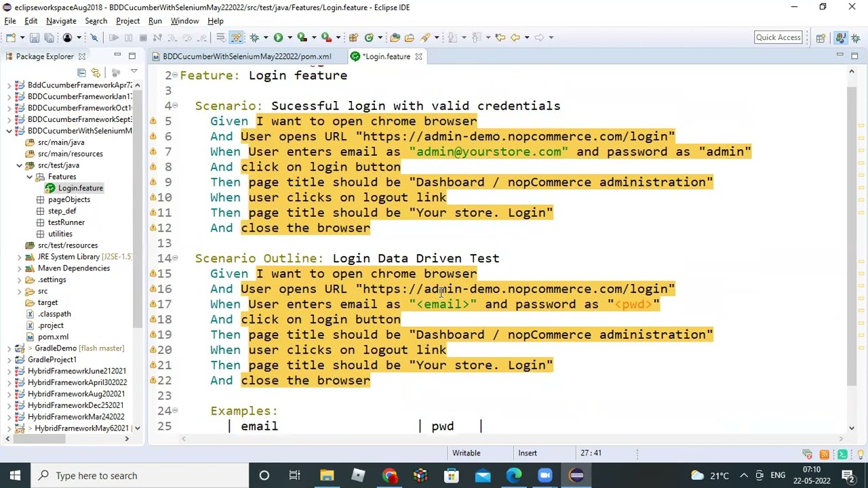Toggle Mark Occurrences highlighted toolbar icon
This screenshot has width=868, height=488.
coord(236,37)
